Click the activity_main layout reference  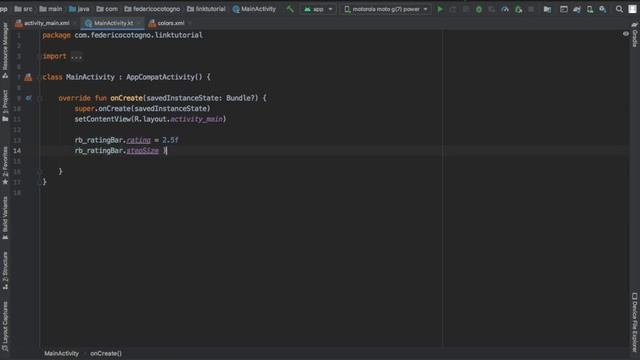click(197, 119)
